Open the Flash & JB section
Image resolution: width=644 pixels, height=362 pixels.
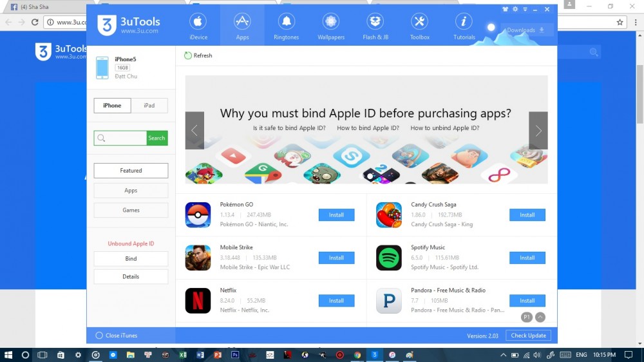point(375,26)
